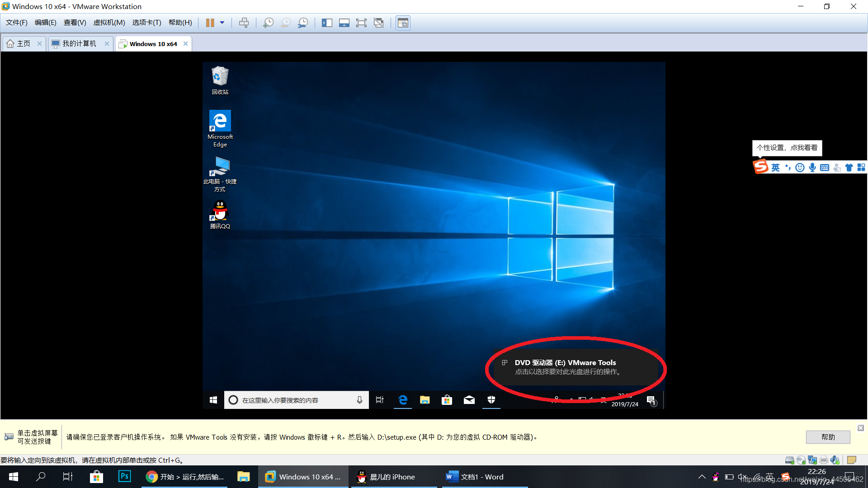Open the guest Recycle Bin icon

[220, 80]
